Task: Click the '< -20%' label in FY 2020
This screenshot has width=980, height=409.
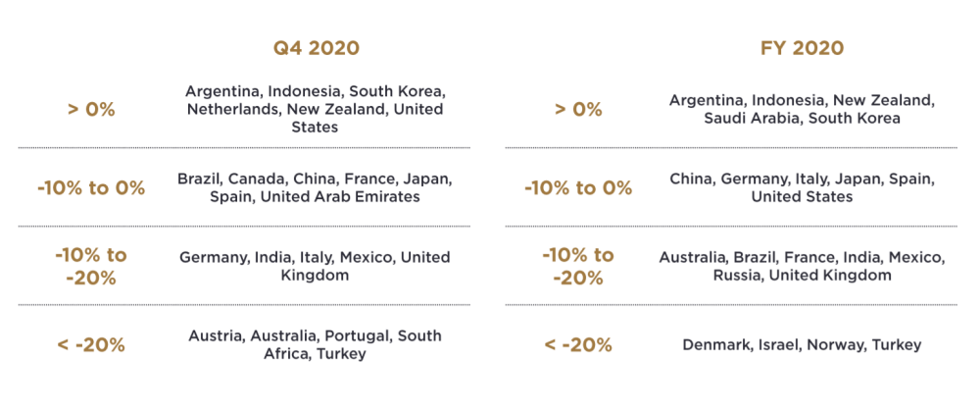Action: [x=578, y=344]
